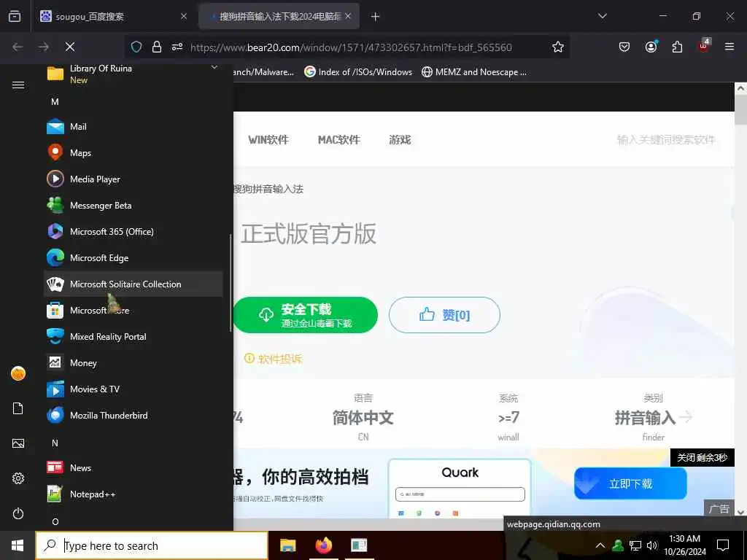747x560 pixels.
Task: Launch Messenger Beta
Action: coord(133,205)
